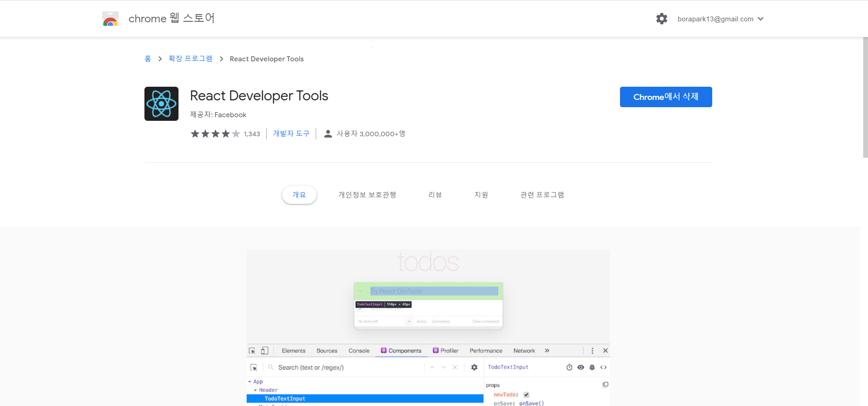This screenshot has height=406, width=868.
Task: Select the Elements tab in the devtools preview
Action: click(x=293, y=351)
